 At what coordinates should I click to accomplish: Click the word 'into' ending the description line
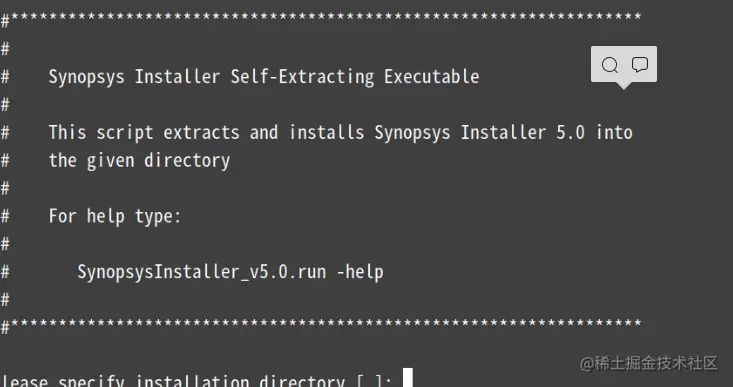point(614,133)
